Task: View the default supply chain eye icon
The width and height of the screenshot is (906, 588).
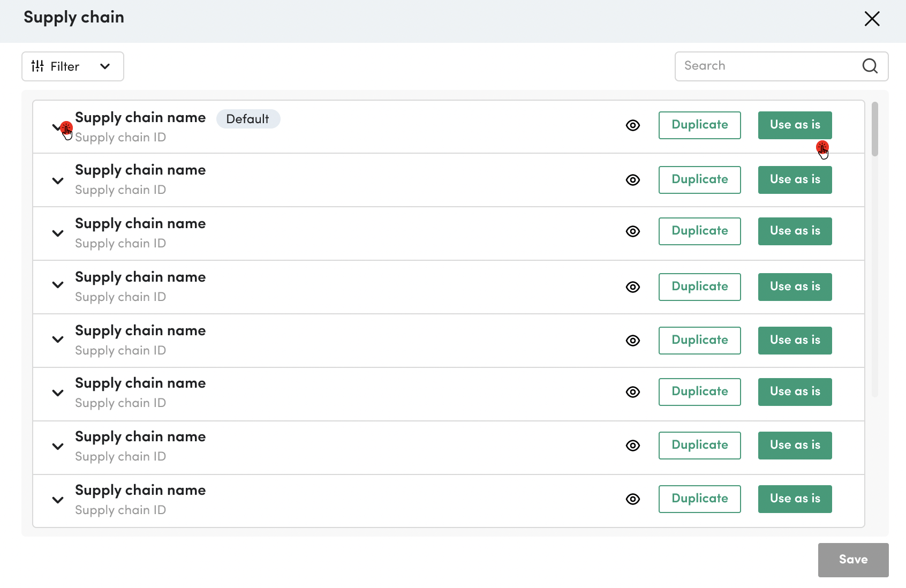Action: click(x=633, y=125)
